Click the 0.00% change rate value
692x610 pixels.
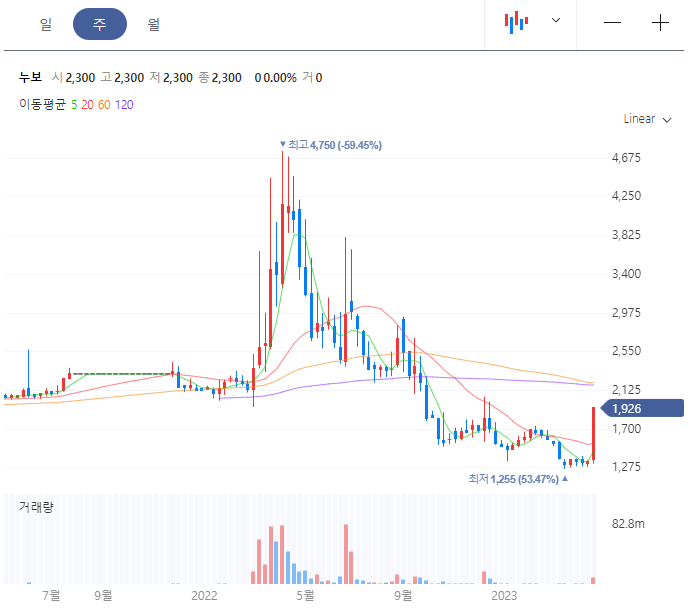[x=280, y=78]
